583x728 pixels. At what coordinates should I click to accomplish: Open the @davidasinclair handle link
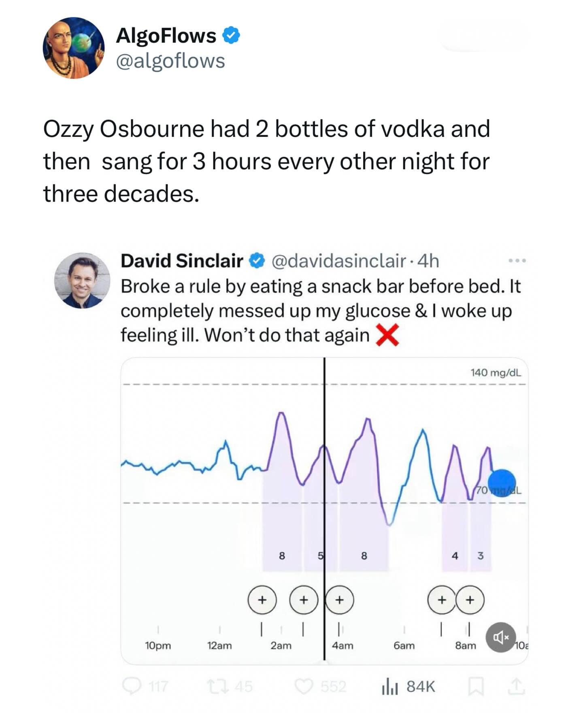(338, 261)
